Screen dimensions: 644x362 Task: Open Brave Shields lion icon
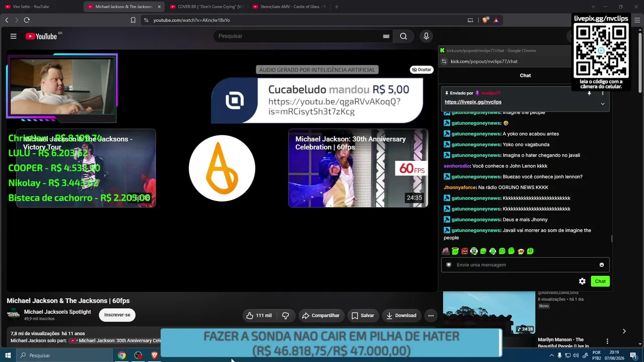[486, 20]
